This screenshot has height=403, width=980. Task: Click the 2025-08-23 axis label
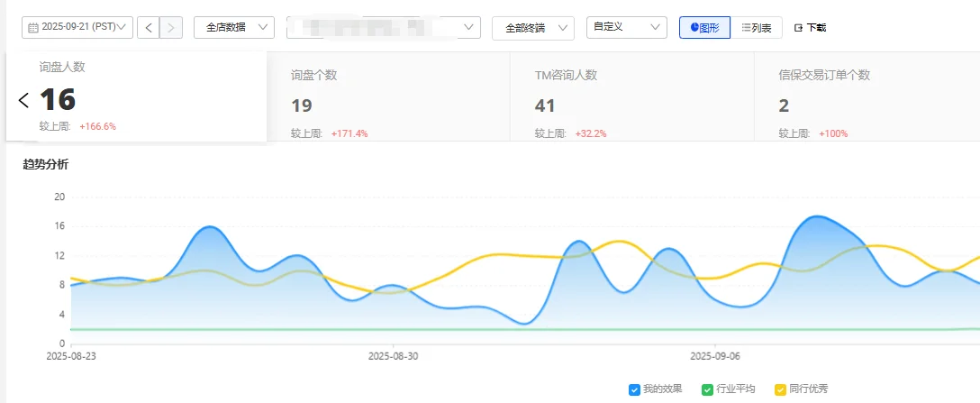click(71, 356)
